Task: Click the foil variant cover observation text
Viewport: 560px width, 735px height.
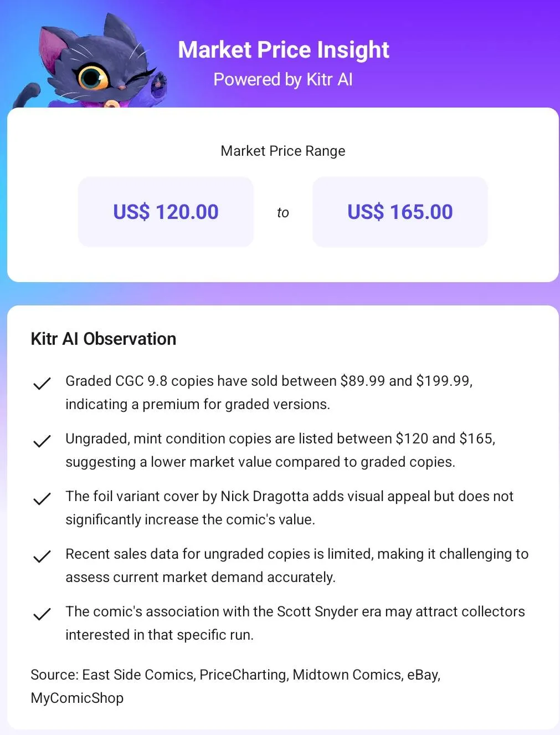Action: (289, 508)
